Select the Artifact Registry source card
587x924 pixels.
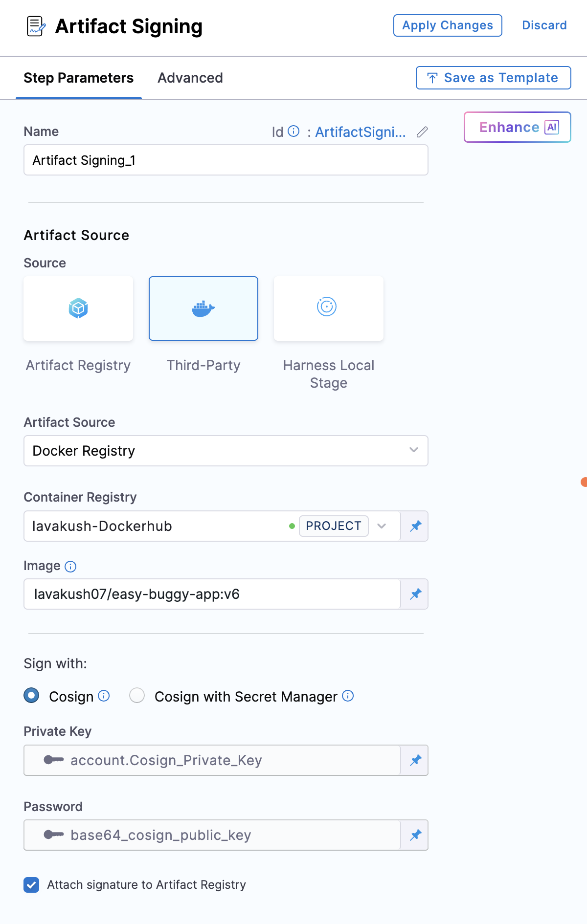[x=78, y=308]
